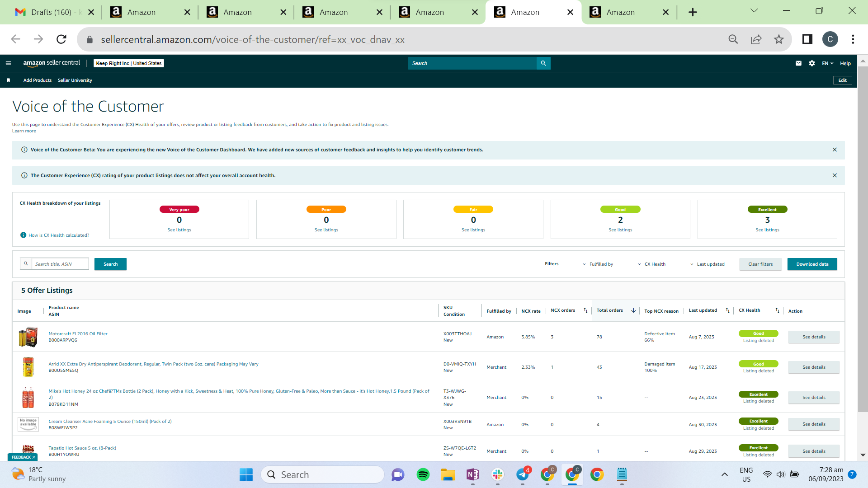The width and height of the screenshot is (868, 488).
Task: Open Slack from the taskbar
Action: point(498,474)
